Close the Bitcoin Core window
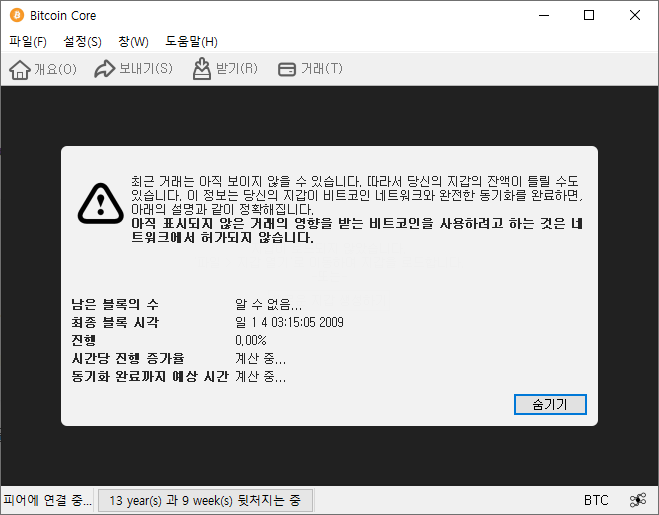Viewport: 659px width, 515px height. 635,16
